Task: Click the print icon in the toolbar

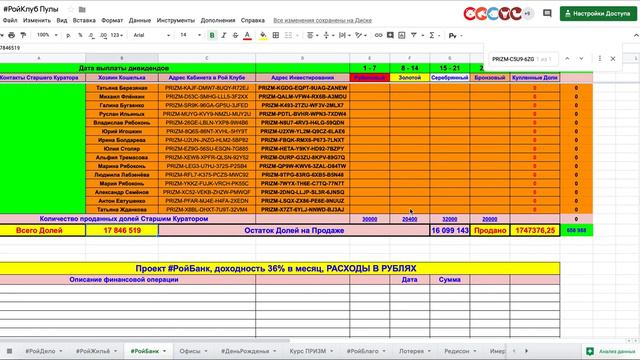Action: tap(11, 36)
